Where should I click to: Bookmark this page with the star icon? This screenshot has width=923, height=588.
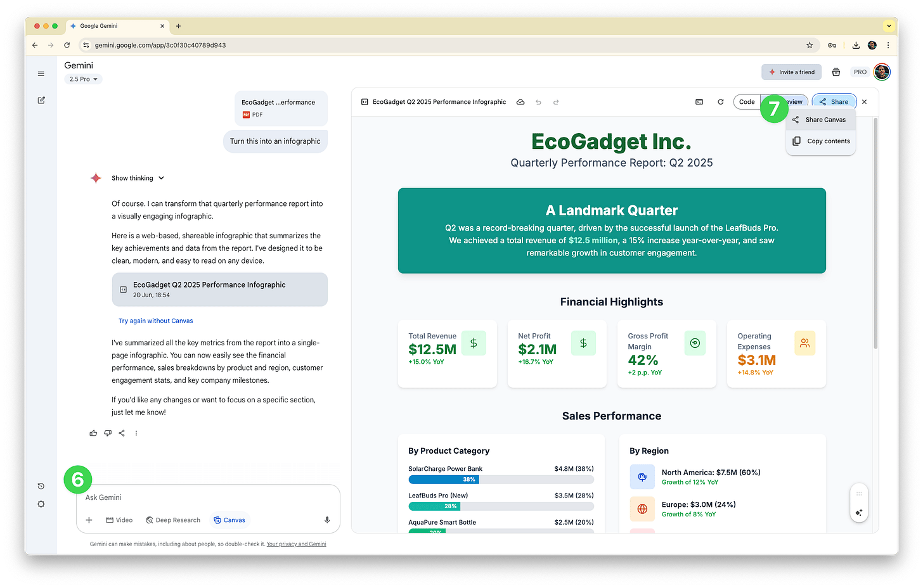click(x=810, y=45)
